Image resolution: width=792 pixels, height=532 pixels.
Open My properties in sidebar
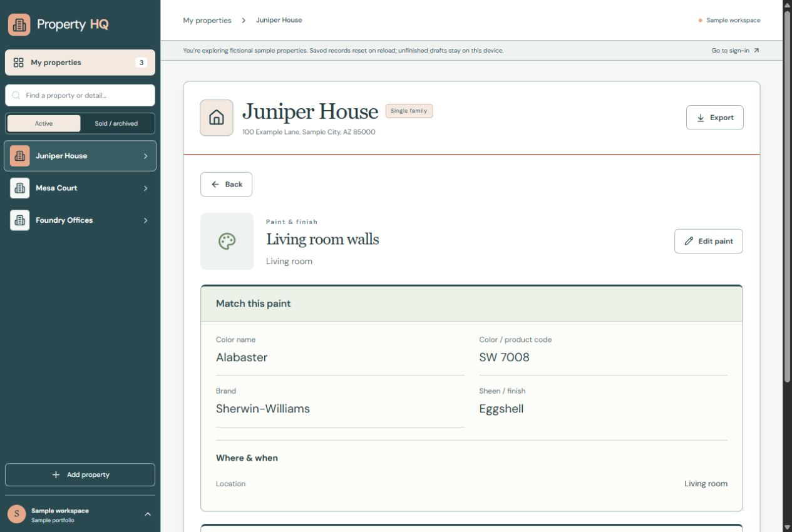[x=80, y=63]
